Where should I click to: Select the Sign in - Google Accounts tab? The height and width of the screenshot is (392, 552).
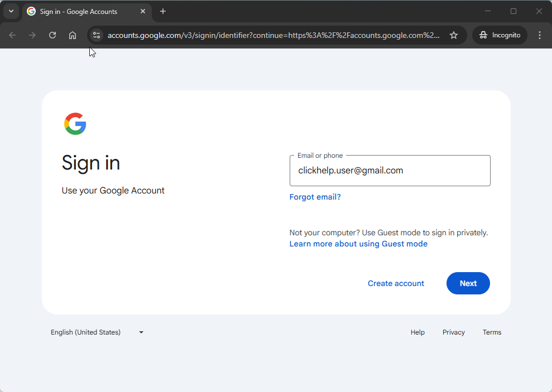coord(78,11)
